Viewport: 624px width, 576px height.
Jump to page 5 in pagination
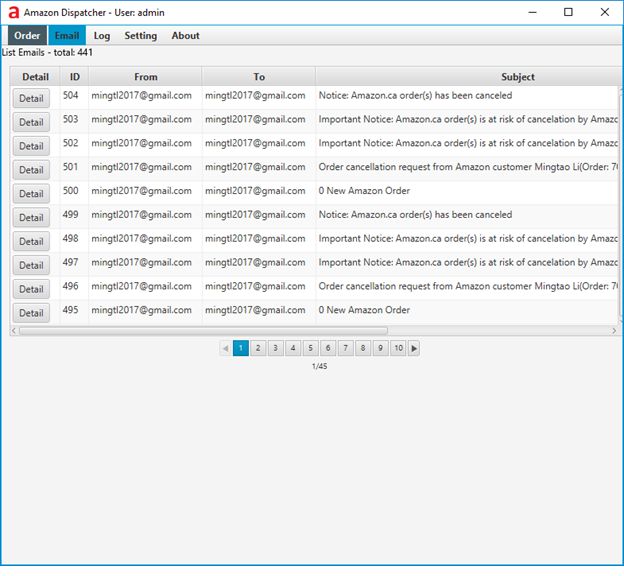click(310, 348)
